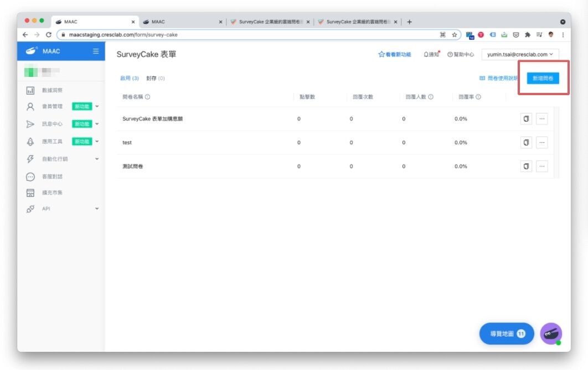This screenshot has height=370, width=588.
Task: Open the 數據洞察 sidebar item
Action: pos(55,90)
